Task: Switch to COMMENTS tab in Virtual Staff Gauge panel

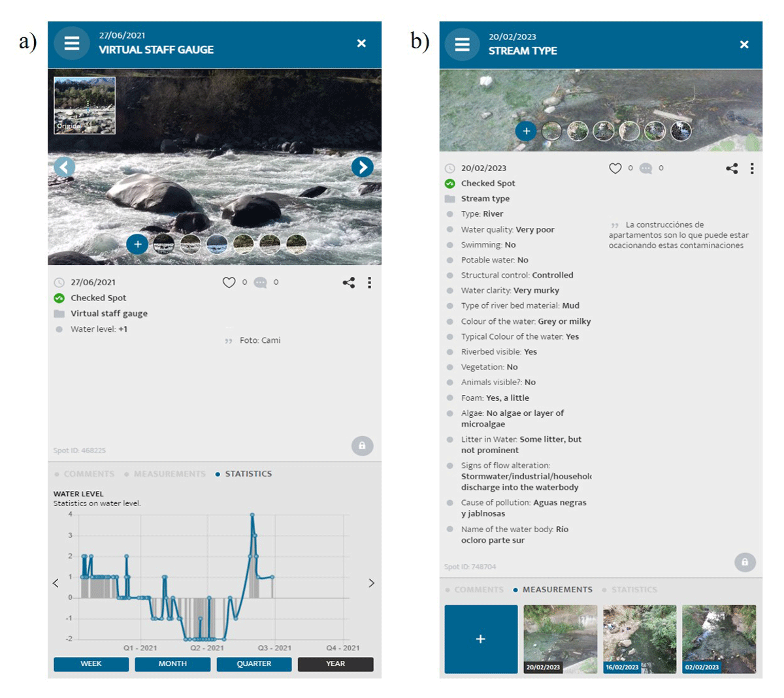Action: (x=89, y=474)
